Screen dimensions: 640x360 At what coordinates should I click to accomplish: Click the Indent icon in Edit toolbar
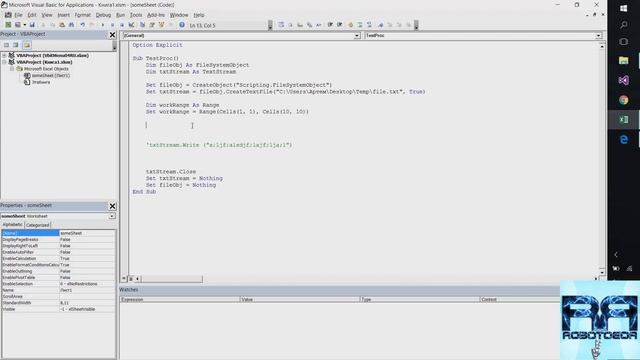click(330, 25)
